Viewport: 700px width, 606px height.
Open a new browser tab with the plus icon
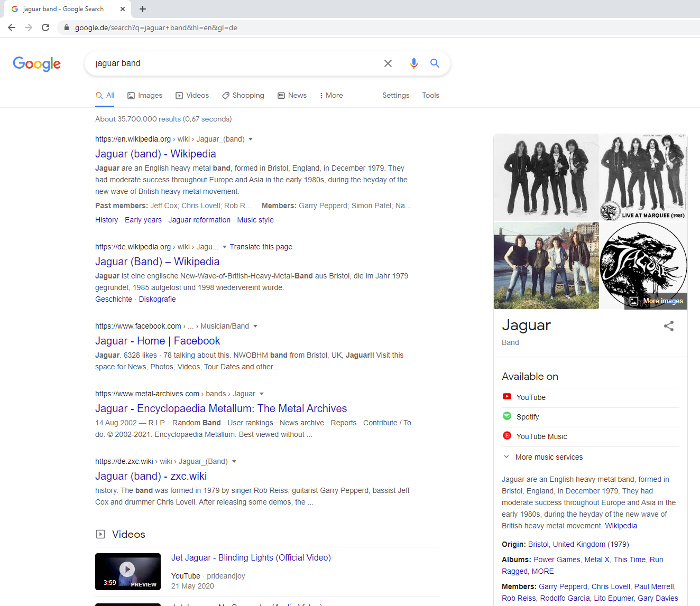pos(143,9)
